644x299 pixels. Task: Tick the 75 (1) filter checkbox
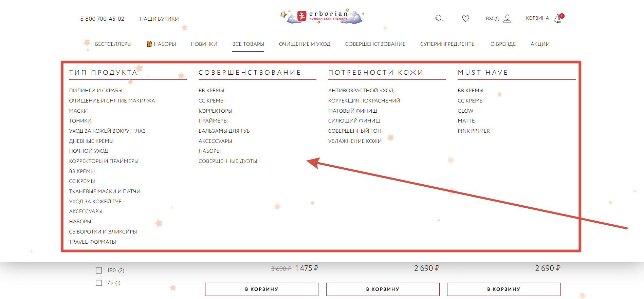[x=99, y=283]
